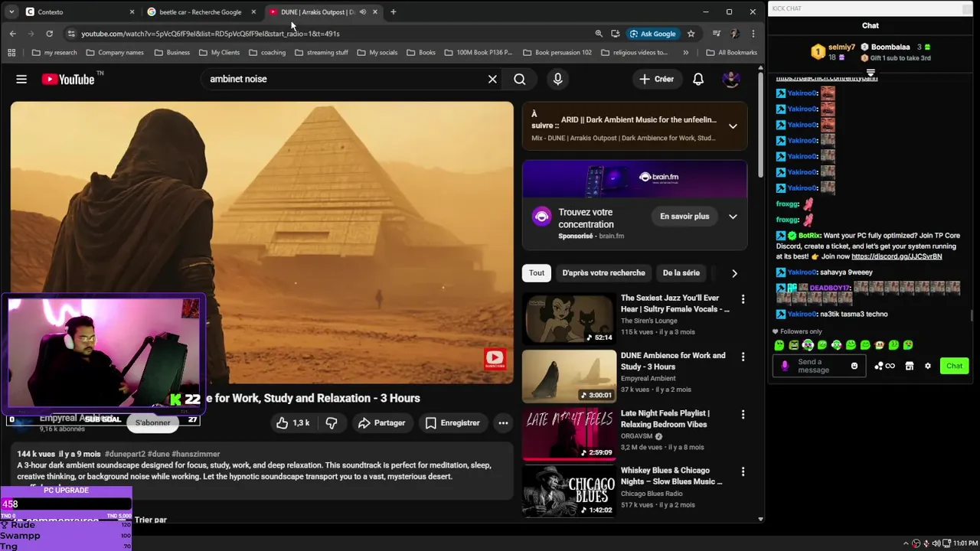Open the Créer create menu
Image resolution: width=980 pixels, height=551 pixels.
[x=657, y=79]
